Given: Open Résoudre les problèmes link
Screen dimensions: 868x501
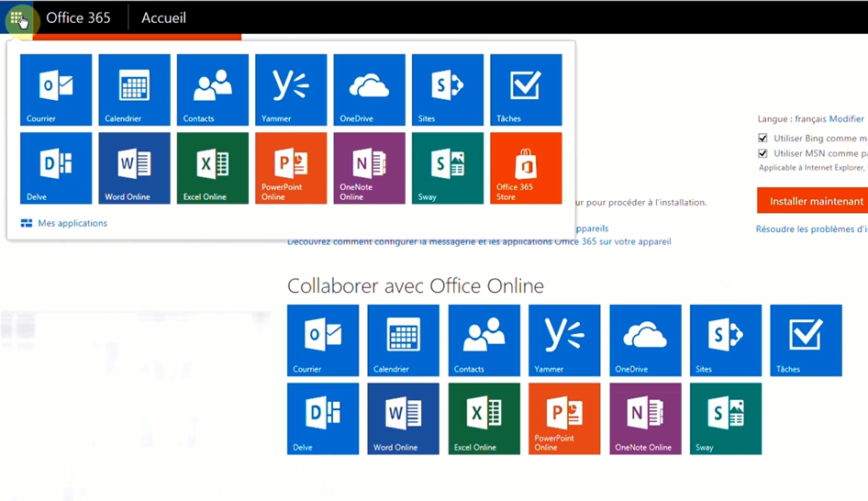Looking at the screenshot, I should tap(811, 228).
